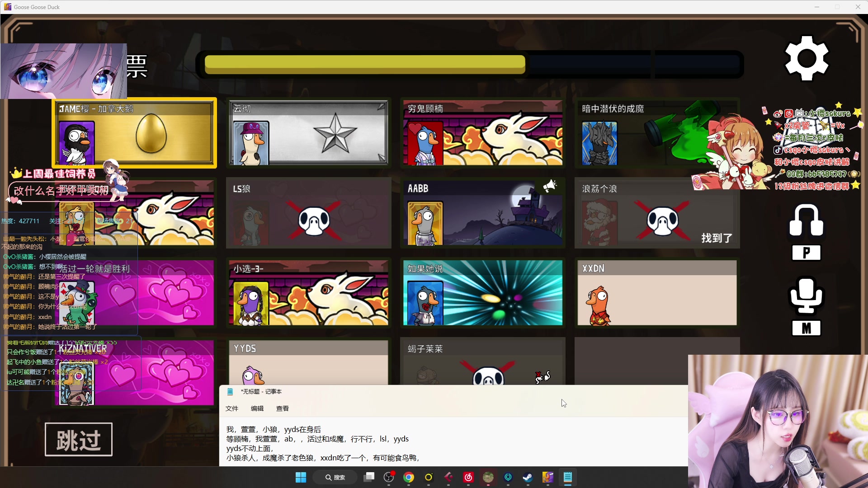Click the Notepad line yyds不动上面
Viewport: 868px width, 488px height.
coord(250,448)
